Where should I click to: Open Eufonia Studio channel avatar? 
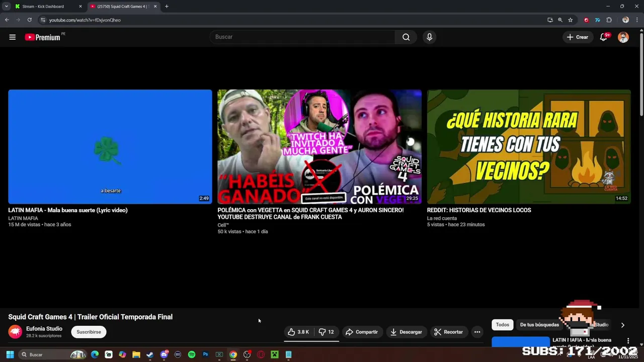tap(15, 332)
